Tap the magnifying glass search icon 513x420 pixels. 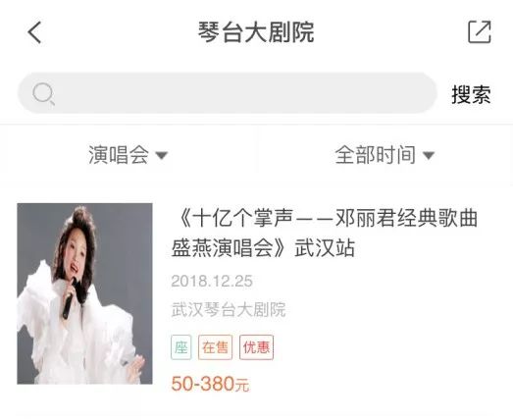(43, 94)
